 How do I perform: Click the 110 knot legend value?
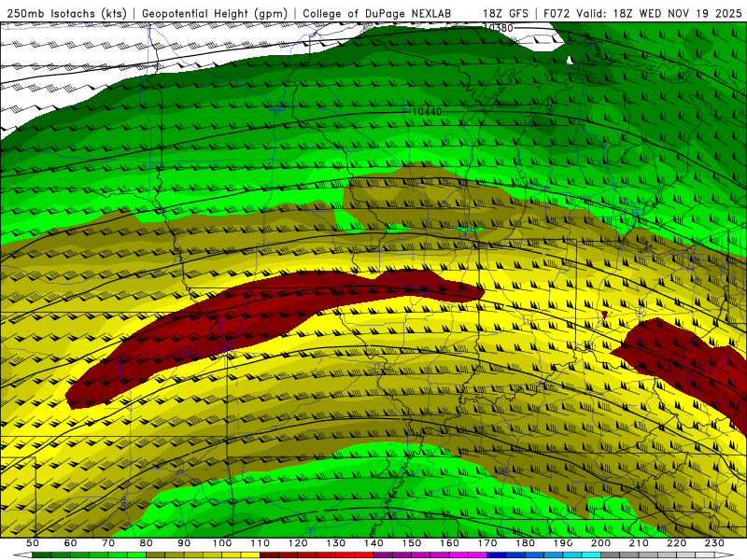[x=261, y=543]
